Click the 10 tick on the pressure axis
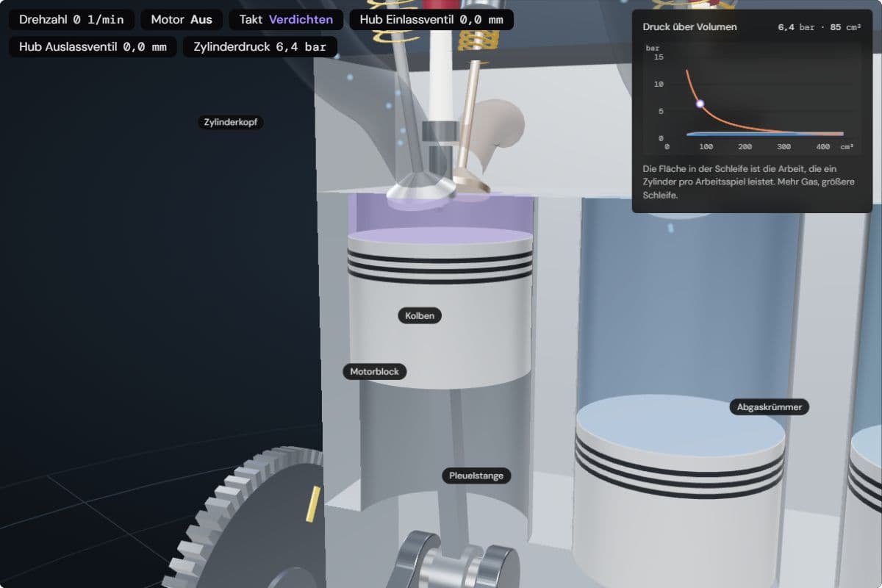Image resolution: width=882 pixels, height=588 pixels. (659, 85)
